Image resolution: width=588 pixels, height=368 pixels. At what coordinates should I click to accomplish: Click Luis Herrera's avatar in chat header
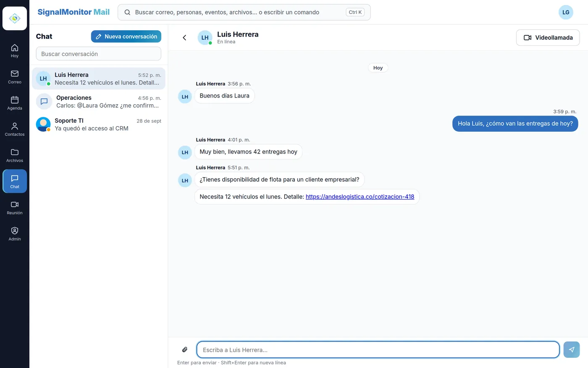[x=205, y=38]
